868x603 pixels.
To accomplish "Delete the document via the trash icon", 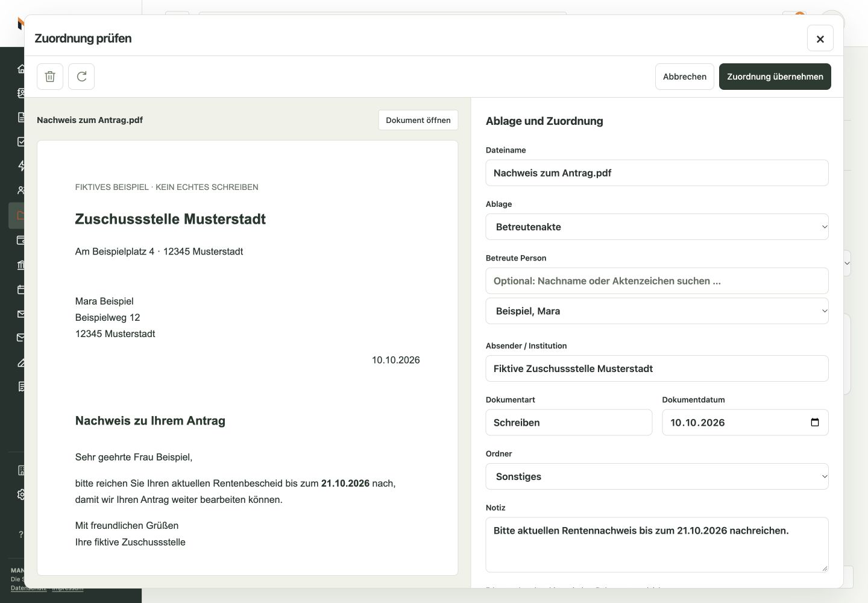I will click(50, 77).
